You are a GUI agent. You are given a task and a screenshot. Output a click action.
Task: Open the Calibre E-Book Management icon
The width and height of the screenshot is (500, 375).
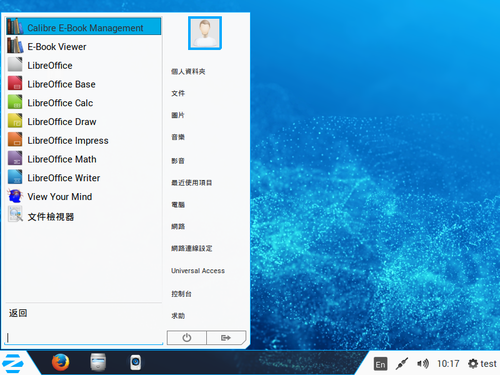(x=15, y=26)
